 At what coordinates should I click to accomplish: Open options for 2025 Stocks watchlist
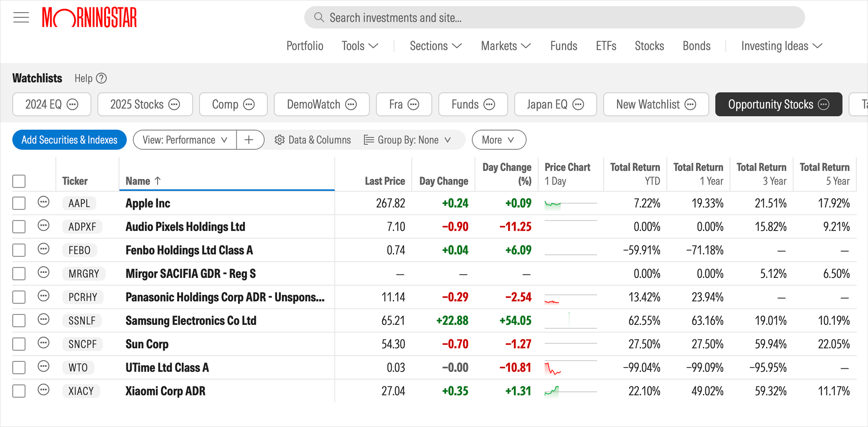click(x=174, y=104)
